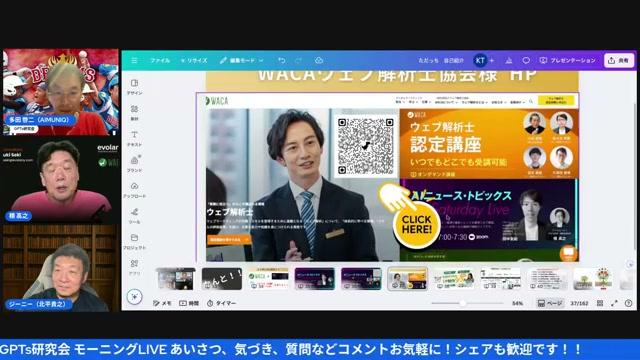Open the アプリ (Apps) side panel

(x=134, y=267)
